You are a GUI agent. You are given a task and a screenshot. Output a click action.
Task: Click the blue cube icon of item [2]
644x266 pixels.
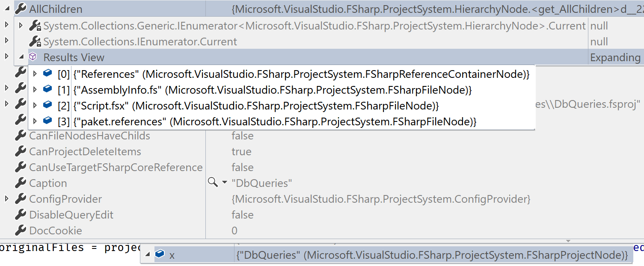[47, 105]
